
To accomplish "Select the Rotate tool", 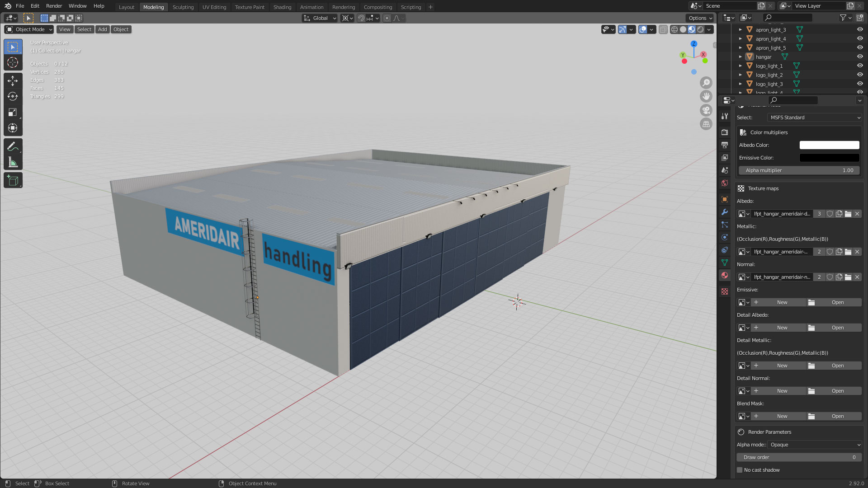I will click(x=13, y=96).
